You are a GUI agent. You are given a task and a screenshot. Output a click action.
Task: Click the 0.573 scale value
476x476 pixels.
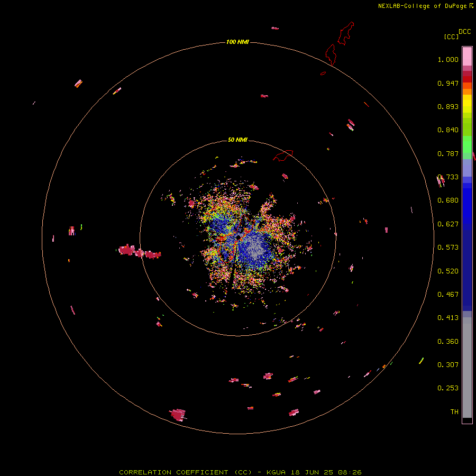[448, 248]
